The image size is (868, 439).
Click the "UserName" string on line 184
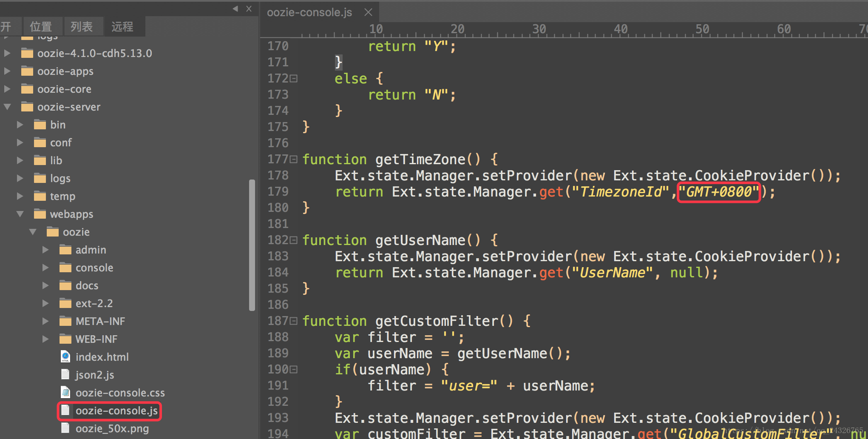(x=612, y=273)
